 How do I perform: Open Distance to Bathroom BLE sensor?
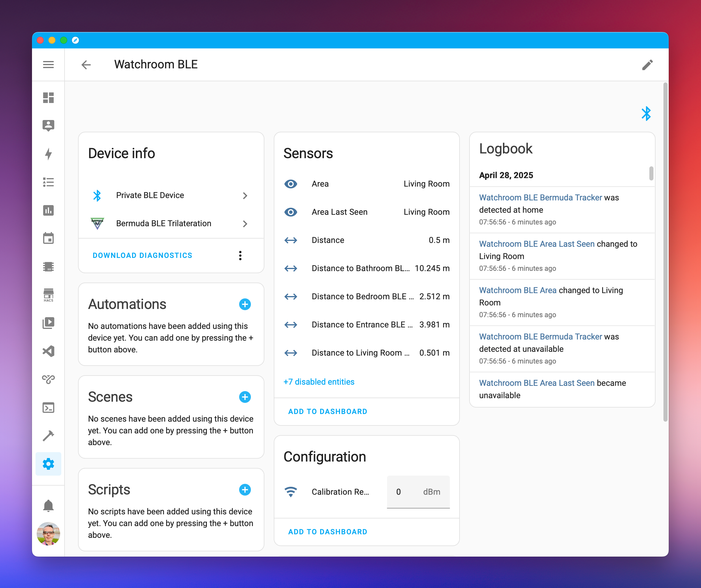[366, 268]
